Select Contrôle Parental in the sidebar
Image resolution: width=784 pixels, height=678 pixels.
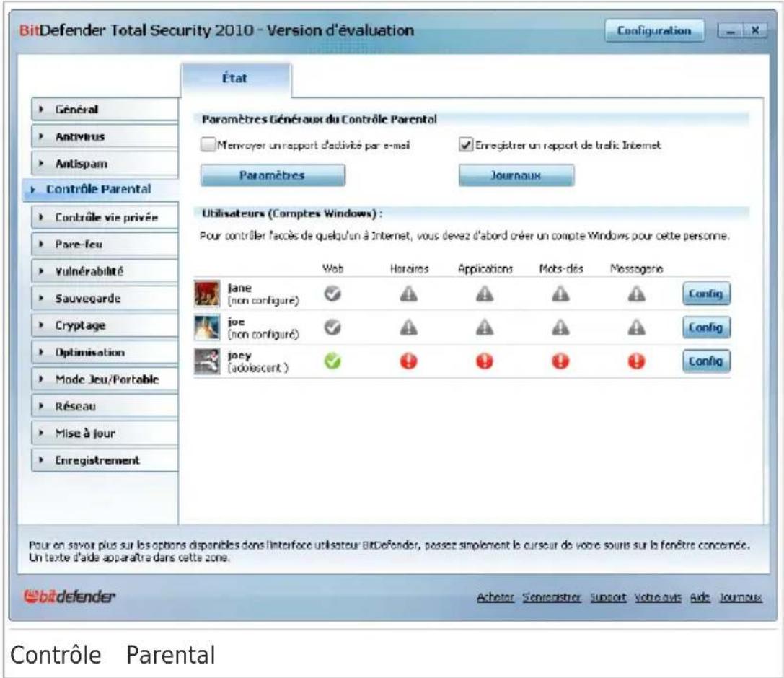[100, 190]
